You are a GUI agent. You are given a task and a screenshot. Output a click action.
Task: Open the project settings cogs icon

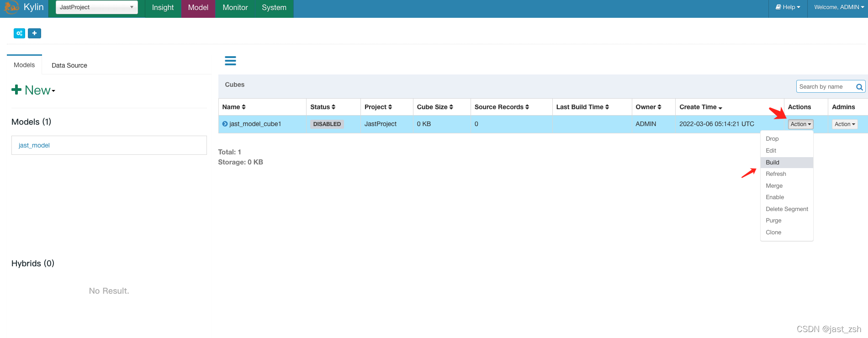tap(20, 33)
